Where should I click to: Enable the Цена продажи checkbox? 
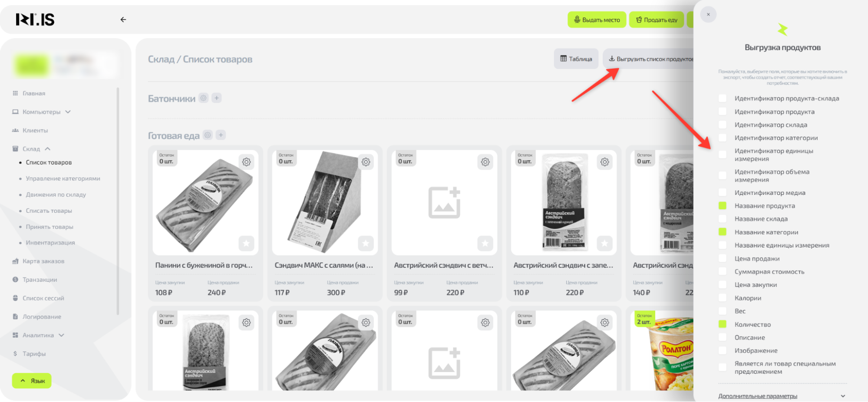[723, 259]
